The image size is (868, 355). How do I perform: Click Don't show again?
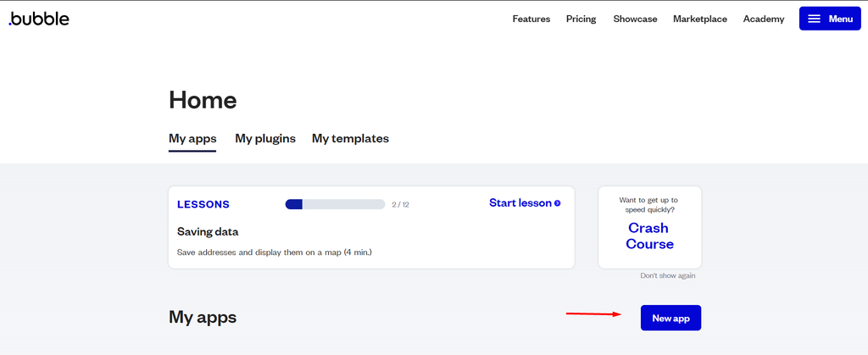point(668,275)
